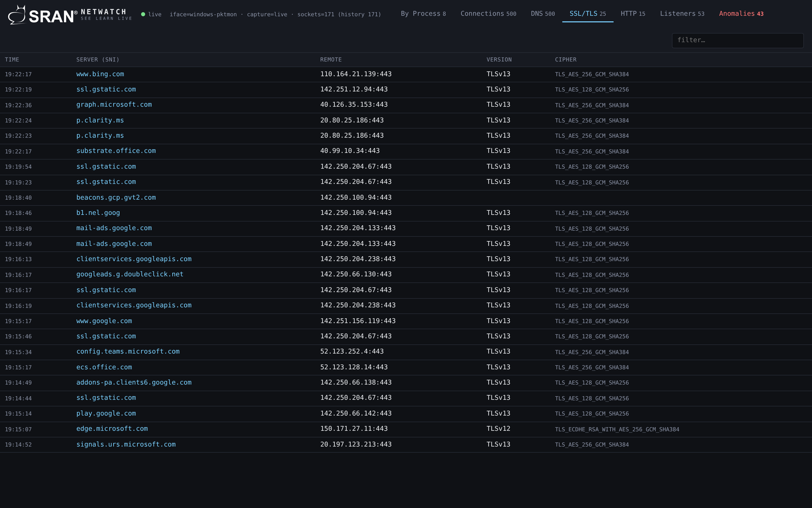Click the www.google.com server link
The height and width of the screenshot is (508, 812).
pyautogui.click(x=104, y=321)
